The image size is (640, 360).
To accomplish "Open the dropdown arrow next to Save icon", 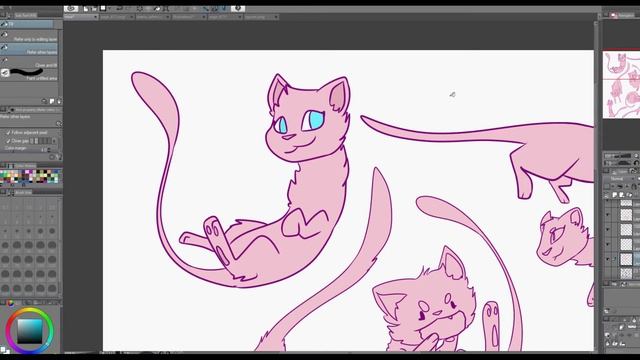I will point(109,9).
